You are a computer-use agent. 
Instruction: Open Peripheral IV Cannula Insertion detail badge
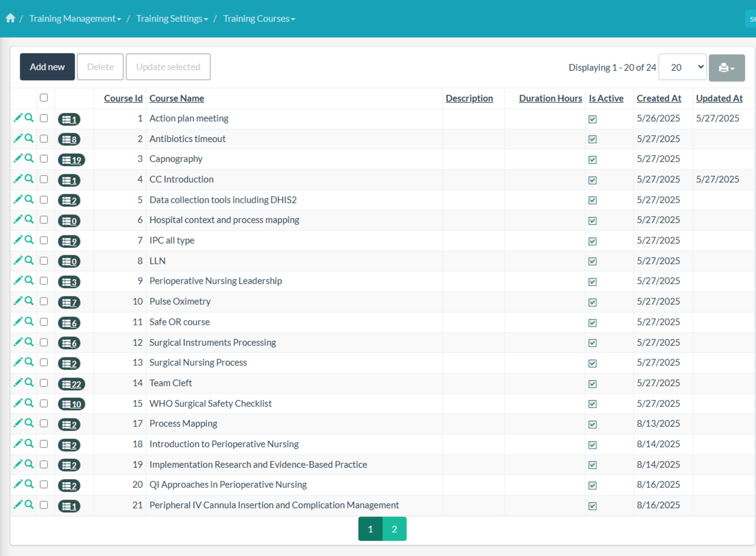(x=69, y=506)
